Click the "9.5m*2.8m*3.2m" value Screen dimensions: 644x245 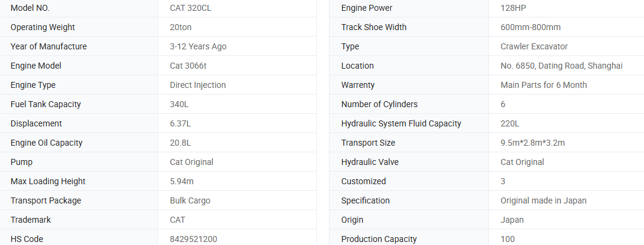tap(533, 143)
